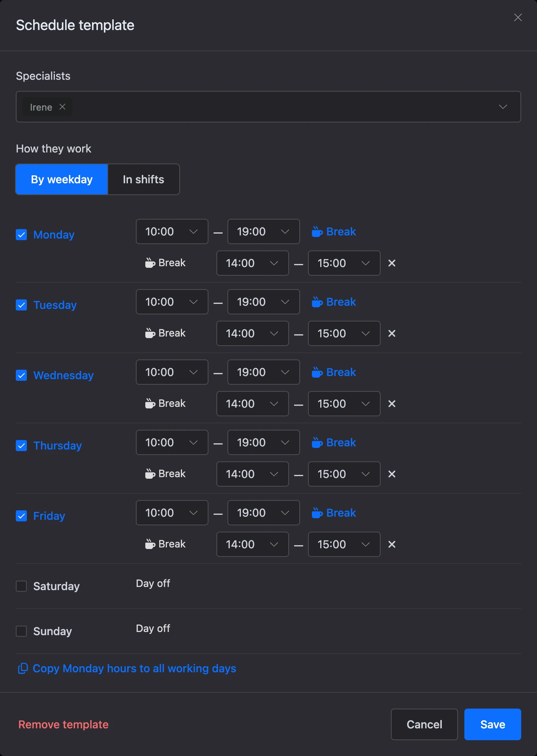Viewport: 537px width, 756px height.
Task: Delete Thursday's break via X icon
Action: (x=392, y=474)
